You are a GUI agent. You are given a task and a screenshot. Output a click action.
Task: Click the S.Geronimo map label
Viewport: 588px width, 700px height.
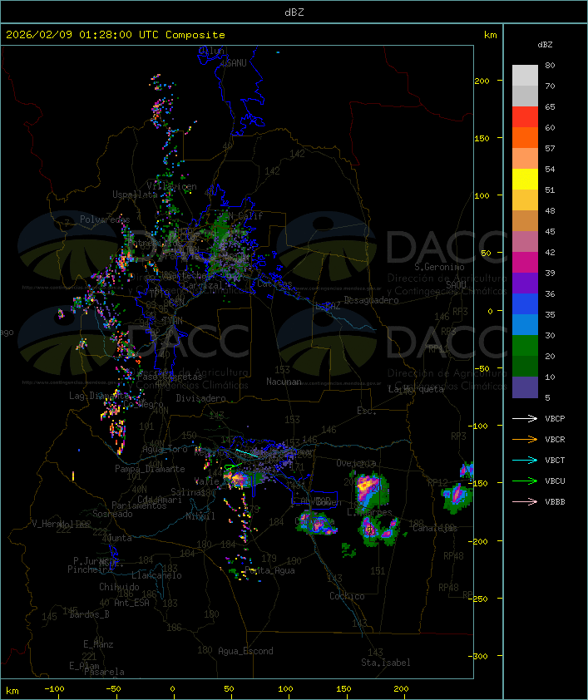[x=439, y=267]
